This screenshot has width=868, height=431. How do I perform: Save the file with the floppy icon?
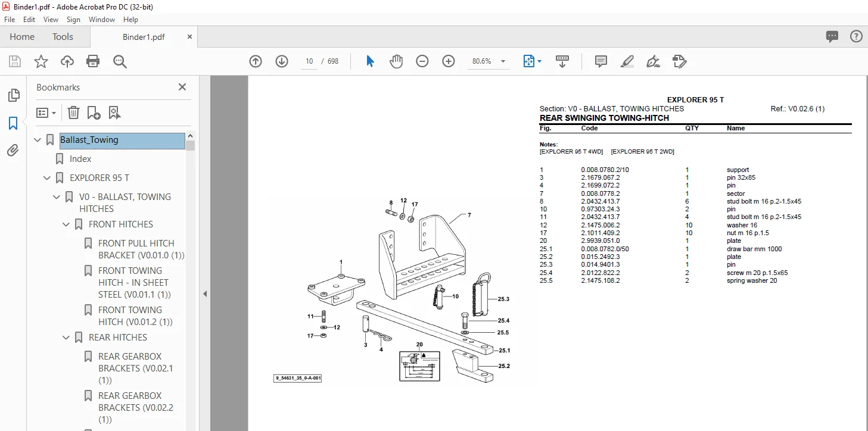pos(15,61)
